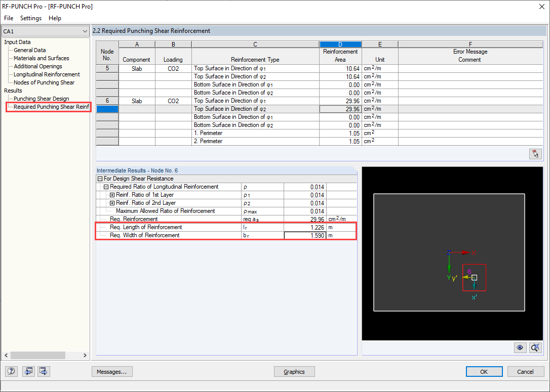This screenshot has width=550, height=392.
Task: Select Required Punching Shear Reinf item
Action: point(51,107)
